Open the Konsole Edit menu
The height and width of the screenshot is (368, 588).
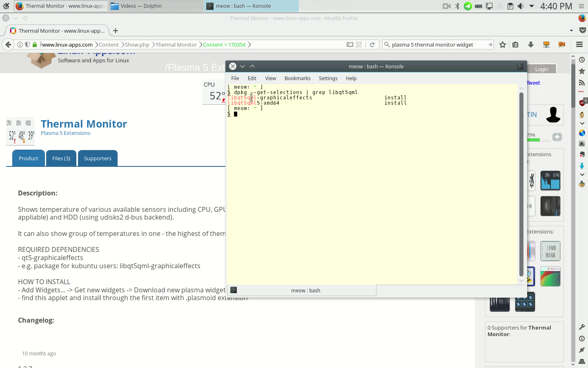tap(252, 78)
